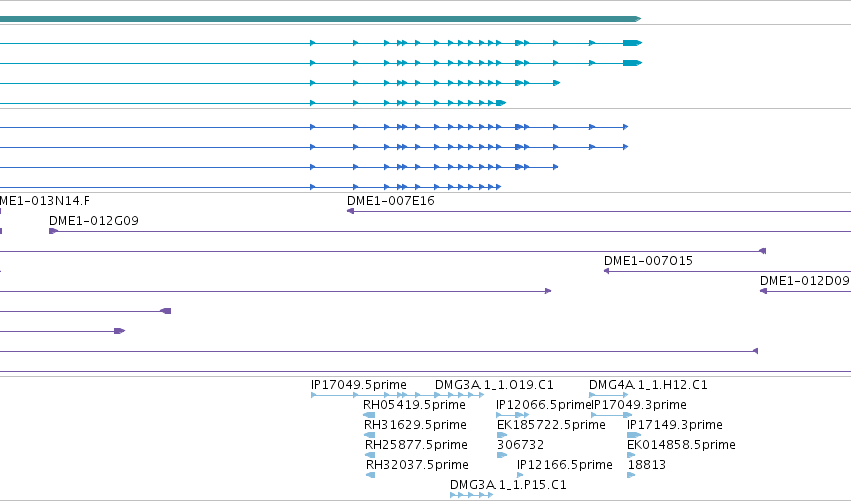Click the DME1-007O15 left arrowhead
Image resolution: width=851 pixels, height=501 pixels.
pos(607,271)
